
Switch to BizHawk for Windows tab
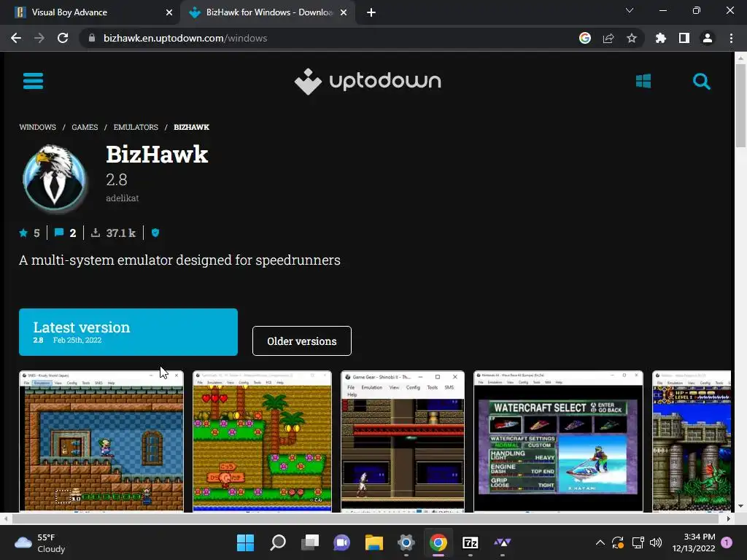tap(267, 12)
